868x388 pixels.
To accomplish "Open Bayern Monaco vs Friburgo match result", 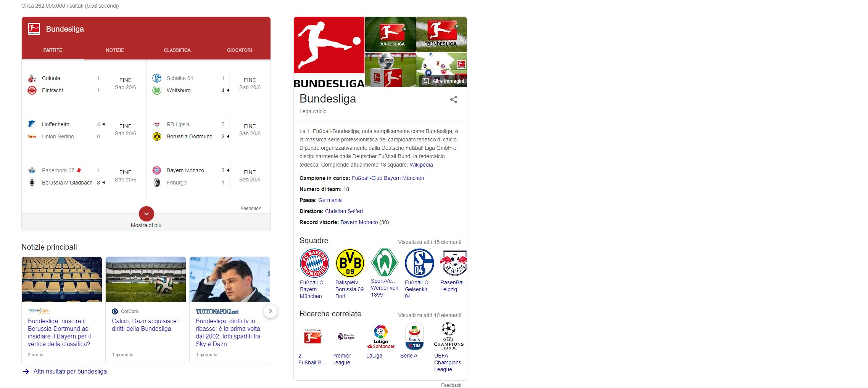I will pyautogui.click(x=209, y=176).
